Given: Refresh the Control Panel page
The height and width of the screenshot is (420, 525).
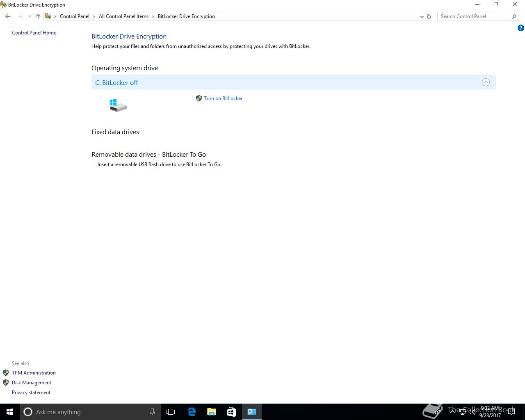Looking at the screenshot, I should (x=429, y=16).
